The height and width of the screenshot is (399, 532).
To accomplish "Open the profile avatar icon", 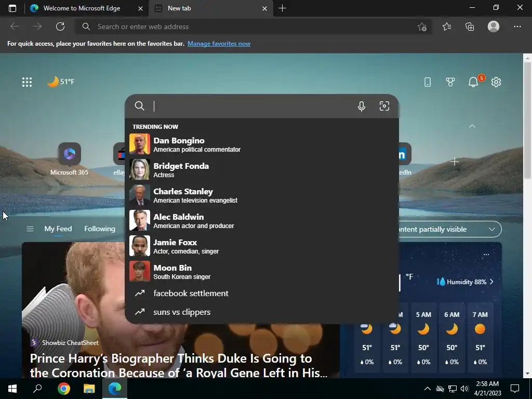I will (x=494, y=26).
